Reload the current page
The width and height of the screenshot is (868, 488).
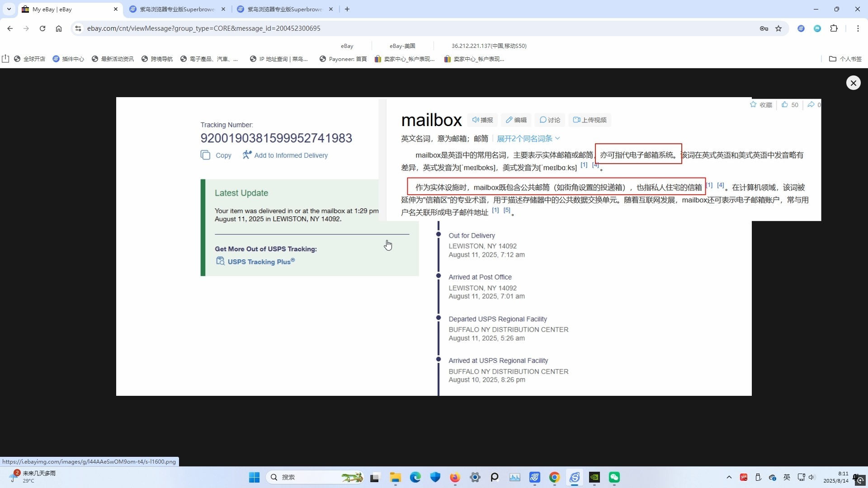pyautogui.click(x=42, y=28)
